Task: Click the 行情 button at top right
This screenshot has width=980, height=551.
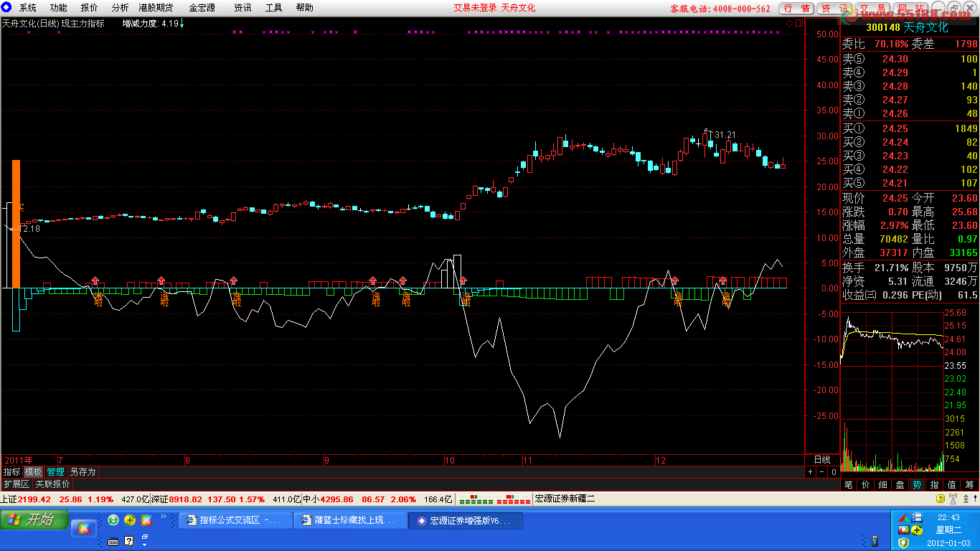Action: tap(797, 9)
